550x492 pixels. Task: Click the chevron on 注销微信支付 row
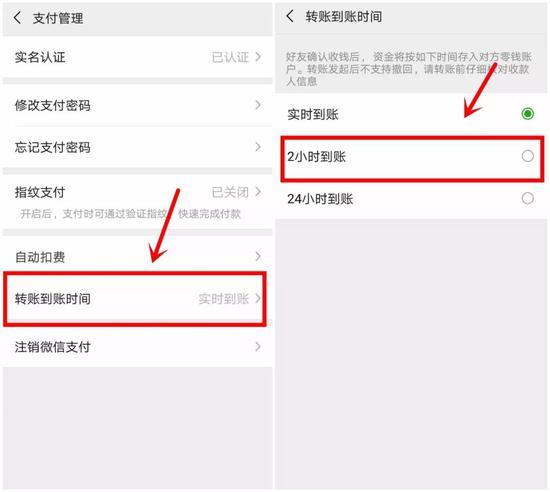258,346
